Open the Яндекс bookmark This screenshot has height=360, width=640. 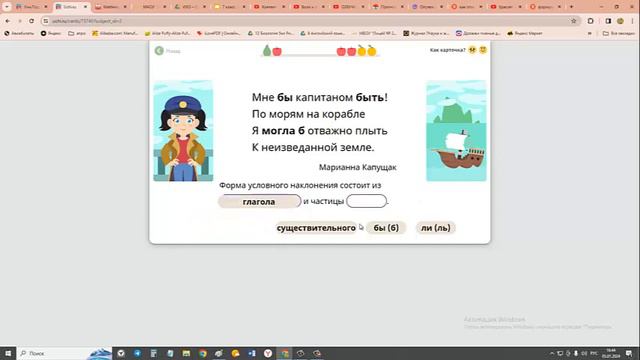coord(51,33)
